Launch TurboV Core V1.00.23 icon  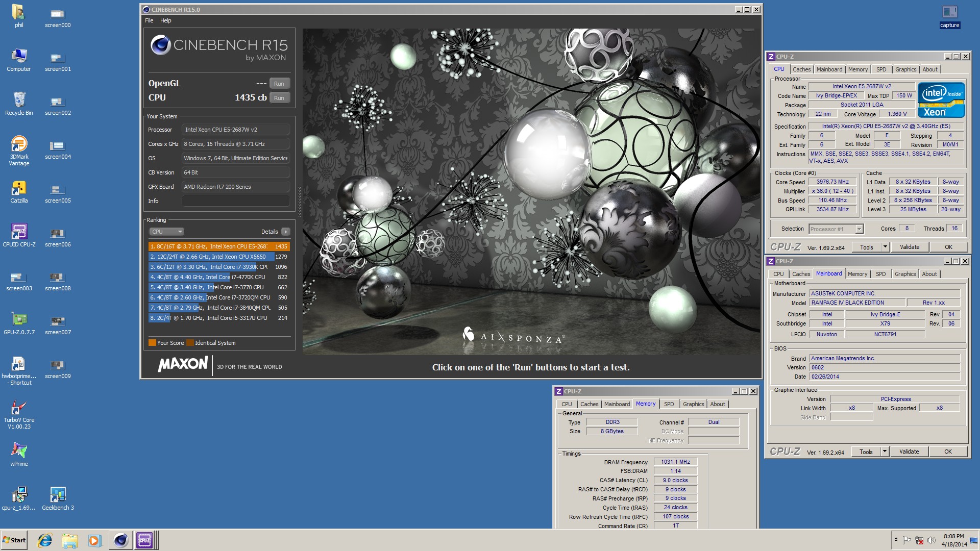pyautogui.click(x=19, y=414)
